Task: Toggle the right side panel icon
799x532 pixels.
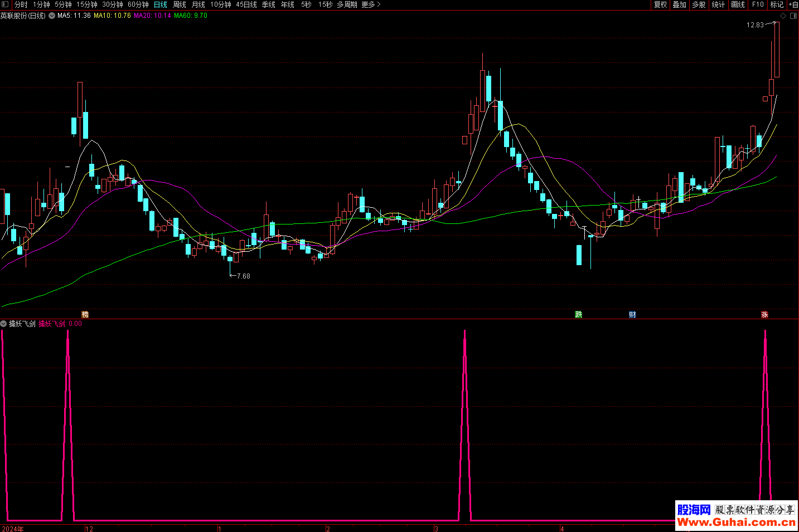Action: [793, 16]
